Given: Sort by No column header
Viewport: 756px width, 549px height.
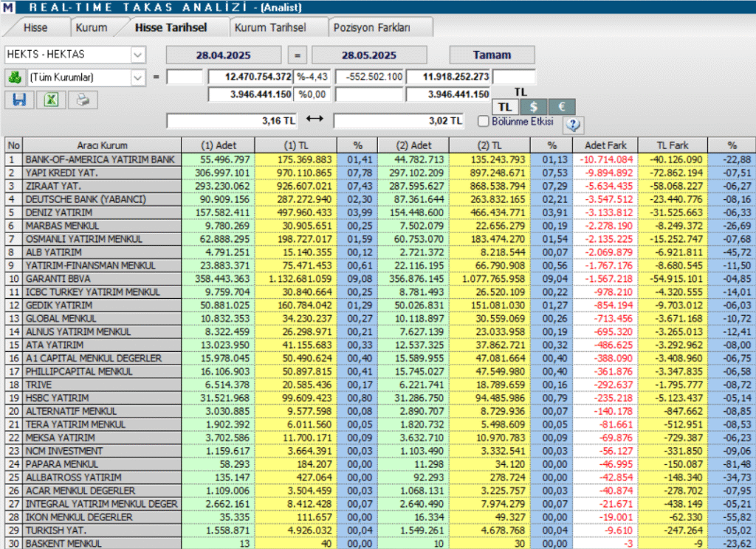Looking at the screenshot, I should (14, 145).
